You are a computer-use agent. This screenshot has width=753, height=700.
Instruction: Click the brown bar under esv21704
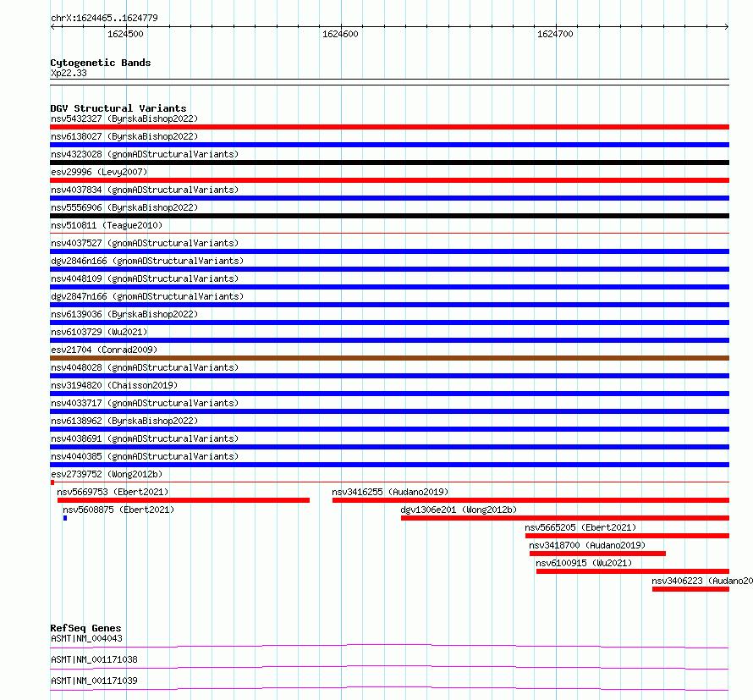[389, 358]
